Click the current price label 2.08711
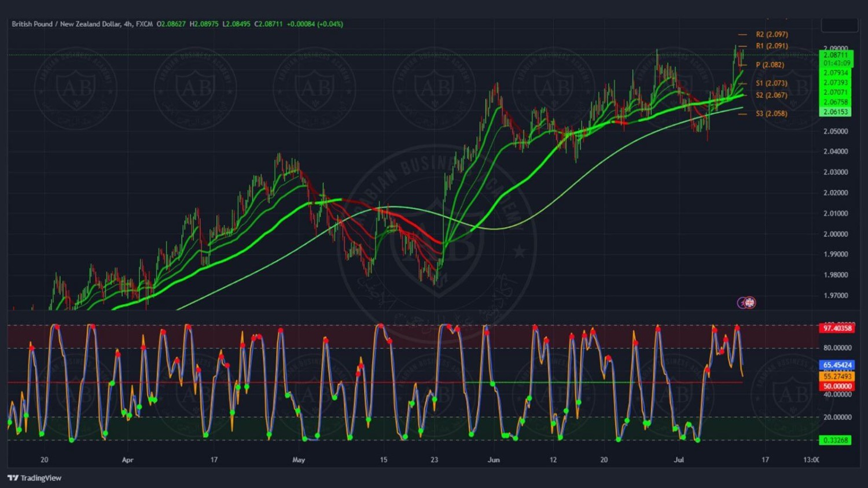The image size is (868, 488). click(x=836, y=55)
